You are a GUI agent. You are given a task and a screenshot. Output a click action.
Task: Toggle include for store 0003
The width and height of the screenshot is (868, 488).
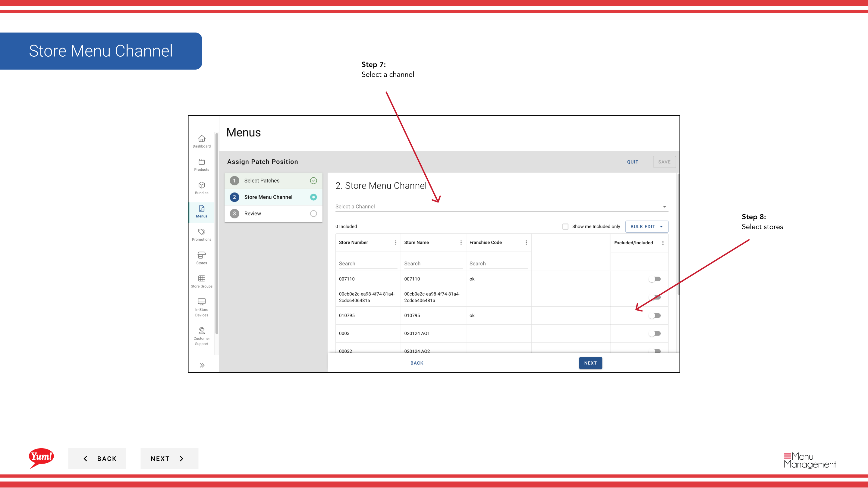pos(655,333)
